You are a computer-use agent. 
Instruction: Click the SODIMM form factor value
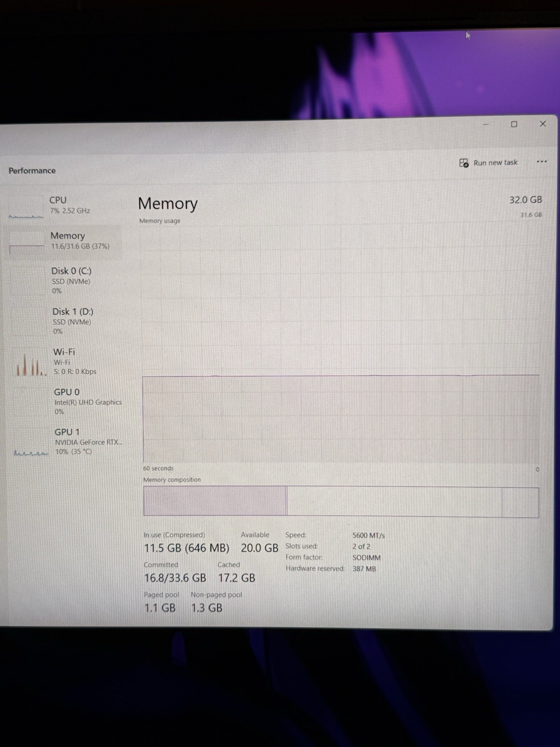pyautogui.click(x=367, y=558)
